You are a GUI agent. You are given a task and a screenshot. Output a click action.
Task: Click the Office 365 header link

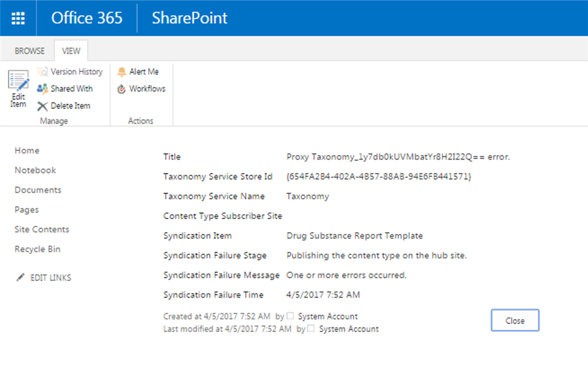pyautogui.click(x=87, y=18)
